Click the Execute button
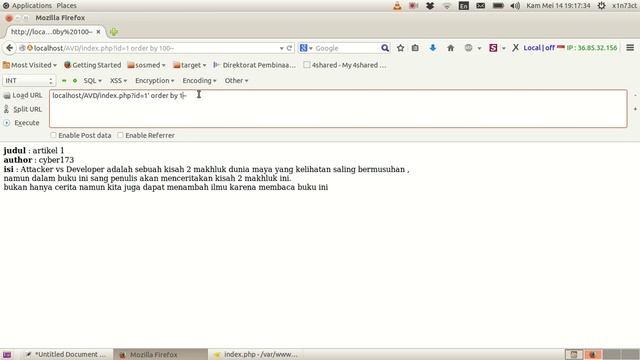 [22, 122]
